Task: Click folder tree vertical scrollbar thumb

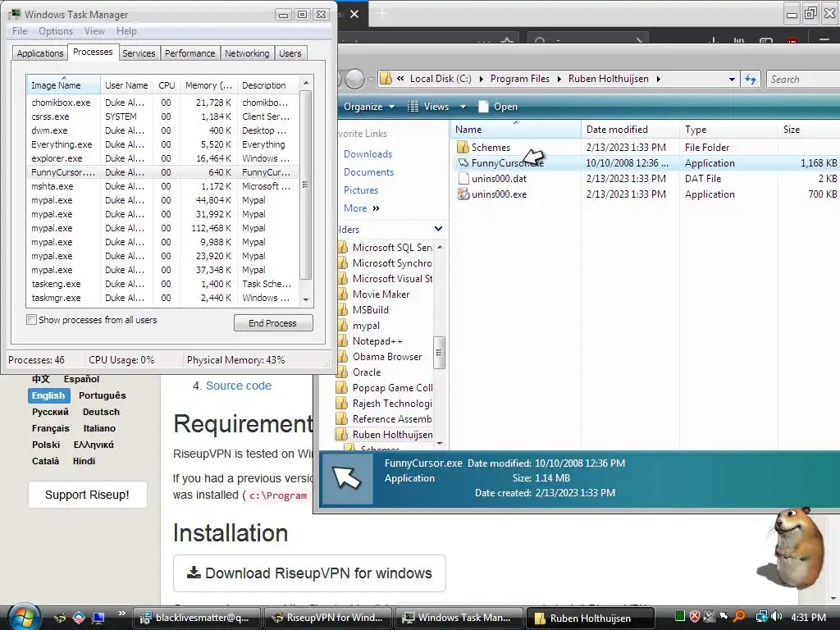Action: [439, 352]
